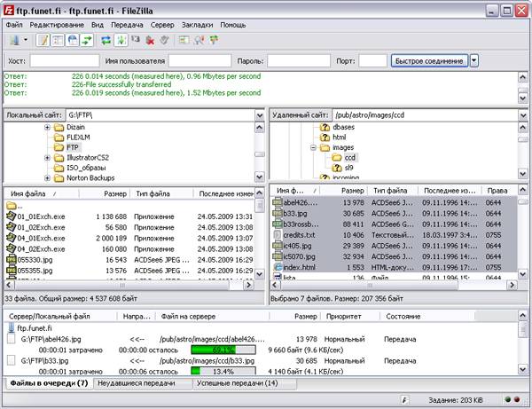Click the abel426.jpg 69.1% progress bar
The width and height of the screenshot is (532, 409).
tap(223, 350)
